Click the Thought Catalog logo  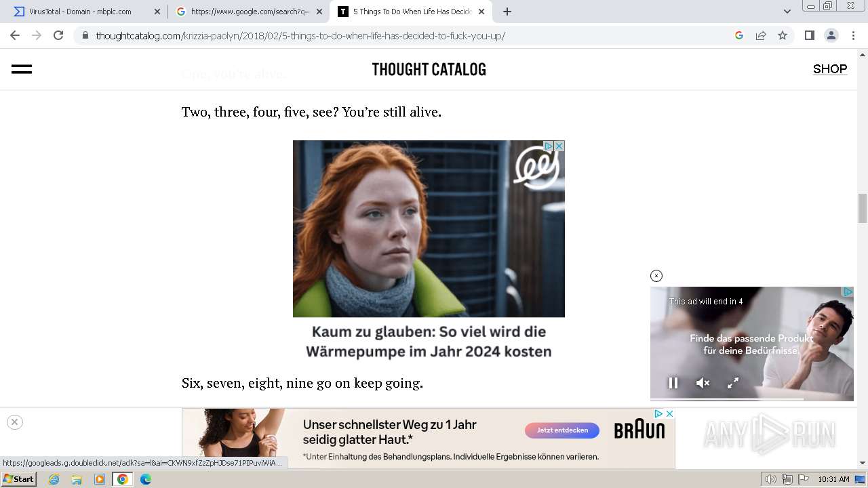pyautogui.click(x=429, y=69)
